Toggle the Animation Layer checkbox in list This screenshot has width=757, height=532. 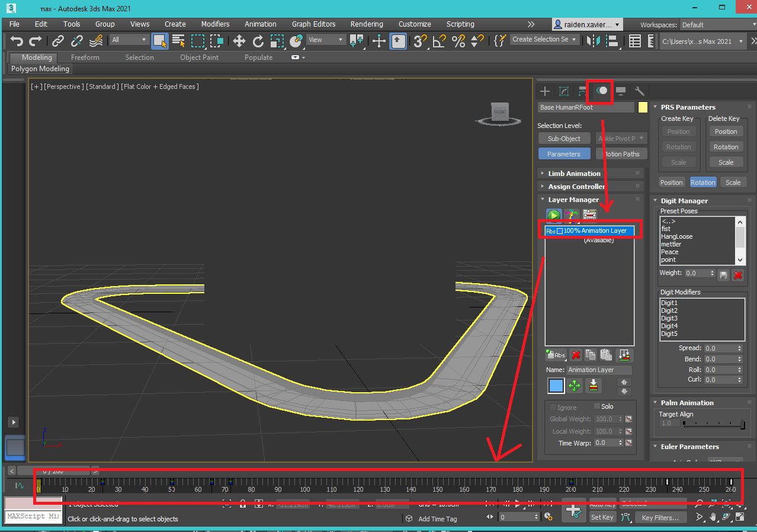560,231
